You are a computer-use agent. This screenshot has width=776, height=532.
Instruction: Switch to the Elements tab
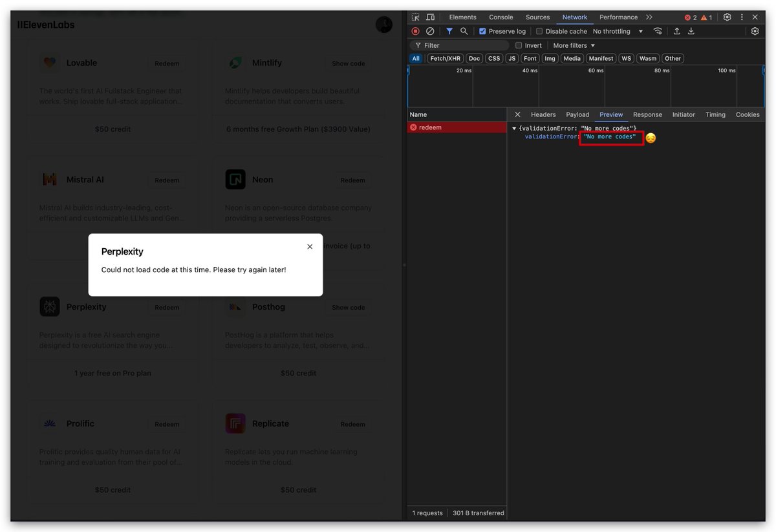coord(463,17)
